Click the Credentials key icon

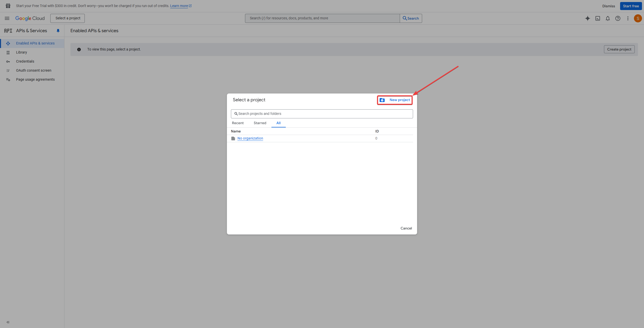pyautogui.click(x=8, y=62)
